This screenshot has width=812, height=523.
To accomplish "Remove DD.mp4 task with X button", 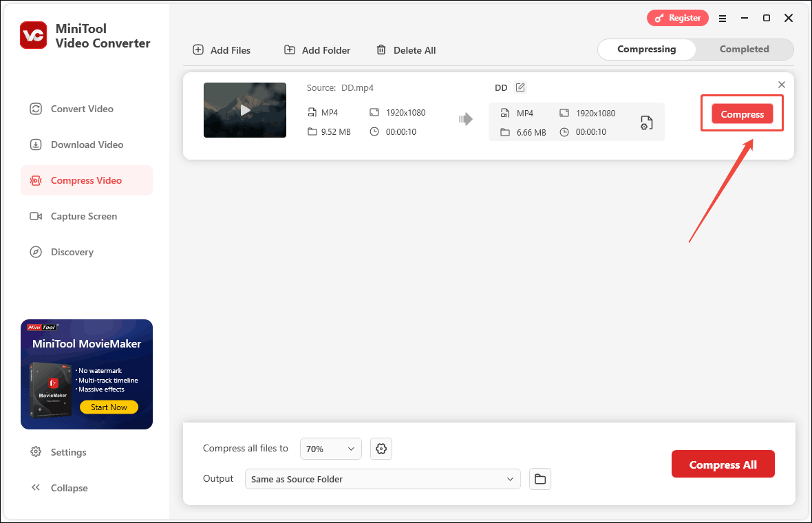I will coord(782,85).
